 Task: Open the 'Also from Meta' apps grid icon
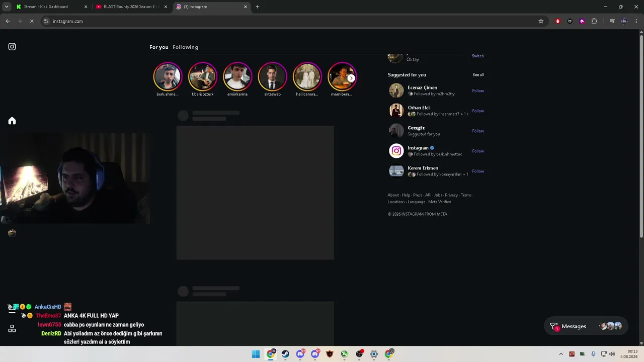(12, 329)
